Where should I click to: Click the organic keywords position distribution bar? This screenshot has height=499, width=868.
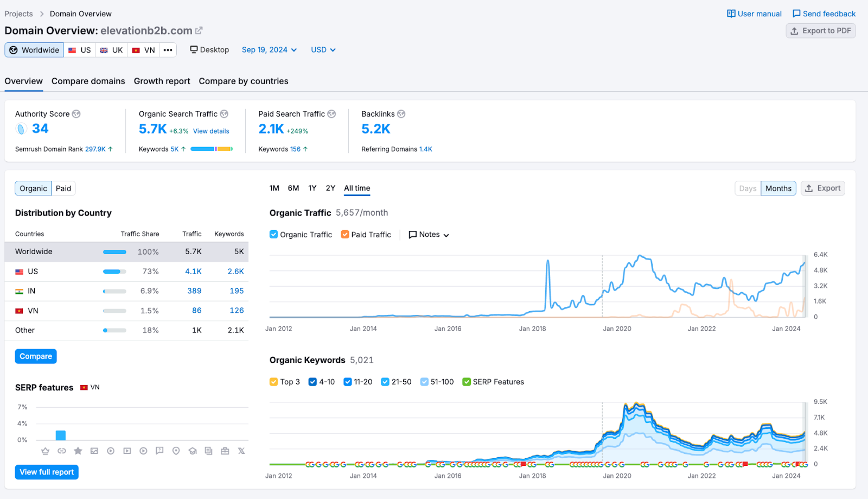tap(212, 149)
